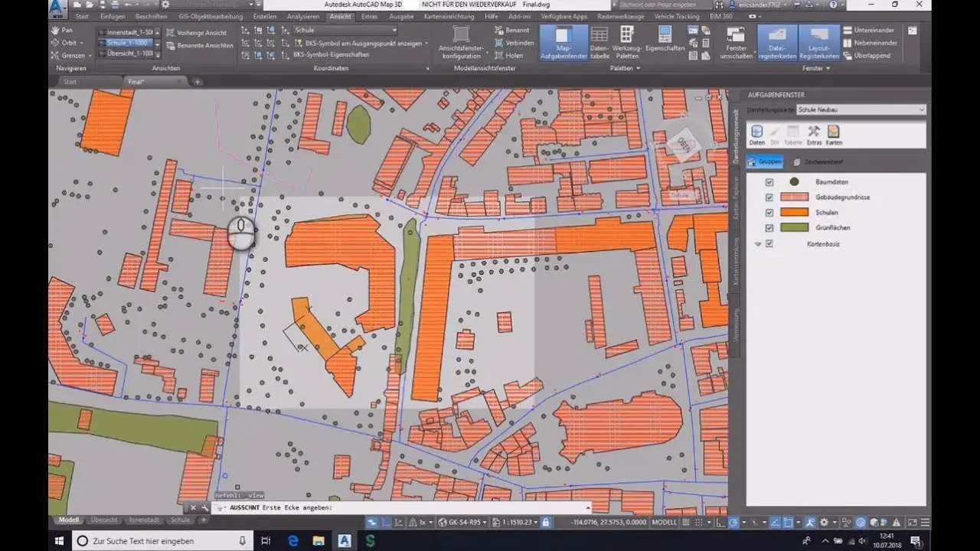Uncheck the Kartenbasis layer checkbox
The height and width of the screenshot is (551, 980).
[x=769, y=243]
